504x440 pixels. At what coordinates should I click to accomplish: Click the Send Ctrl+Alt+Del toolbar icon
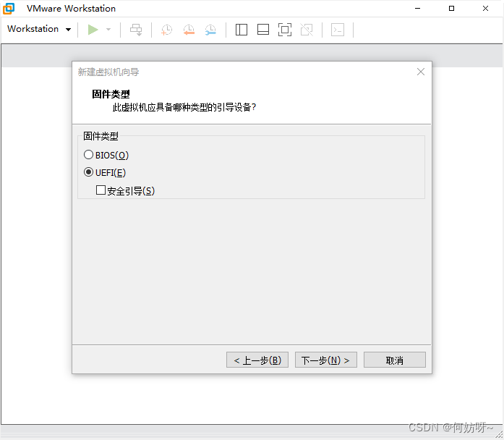point(136,30)
